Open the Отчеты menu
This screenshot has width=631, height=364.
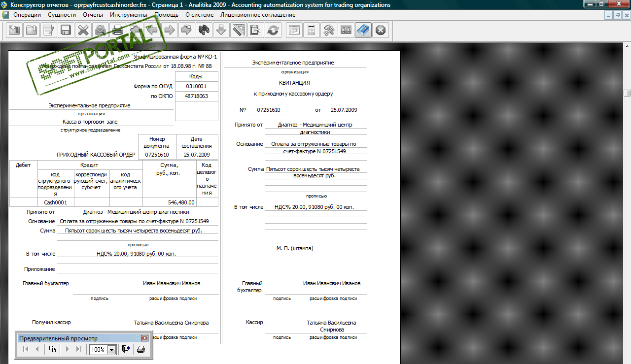click(93, 15)
